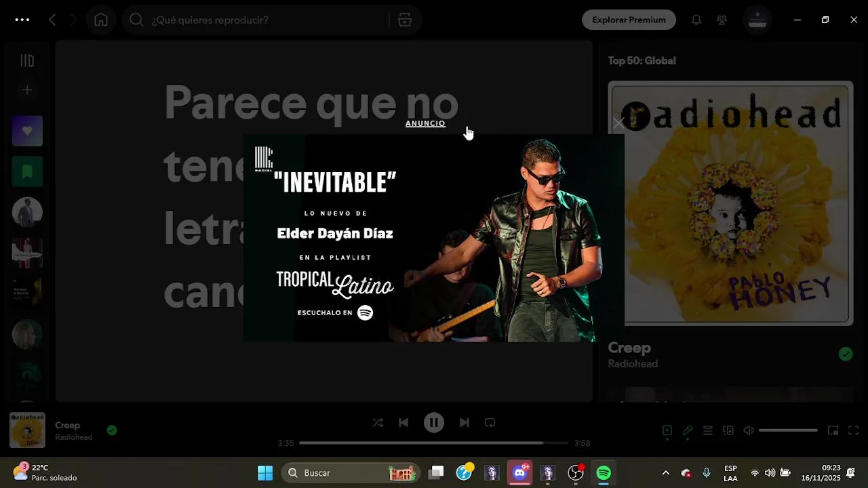The image size is (868, 488).
Task: Click the ANUNCIO link above the ad
Action: click(425, 123)
